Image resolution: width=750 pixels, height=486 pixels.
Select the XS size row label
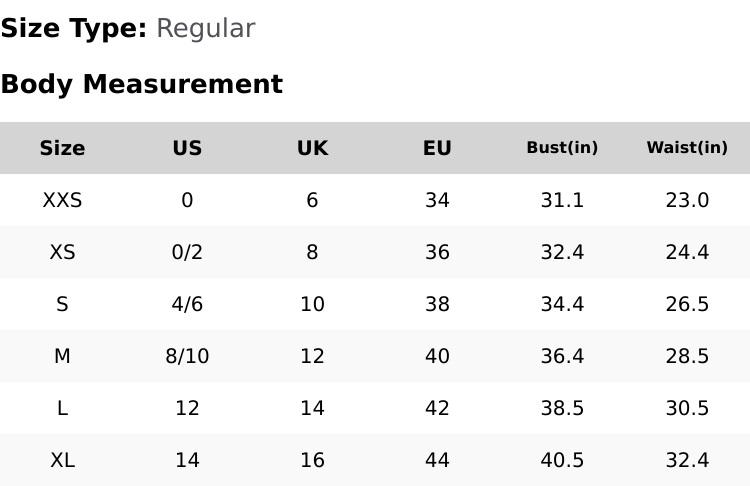point(62,252)
